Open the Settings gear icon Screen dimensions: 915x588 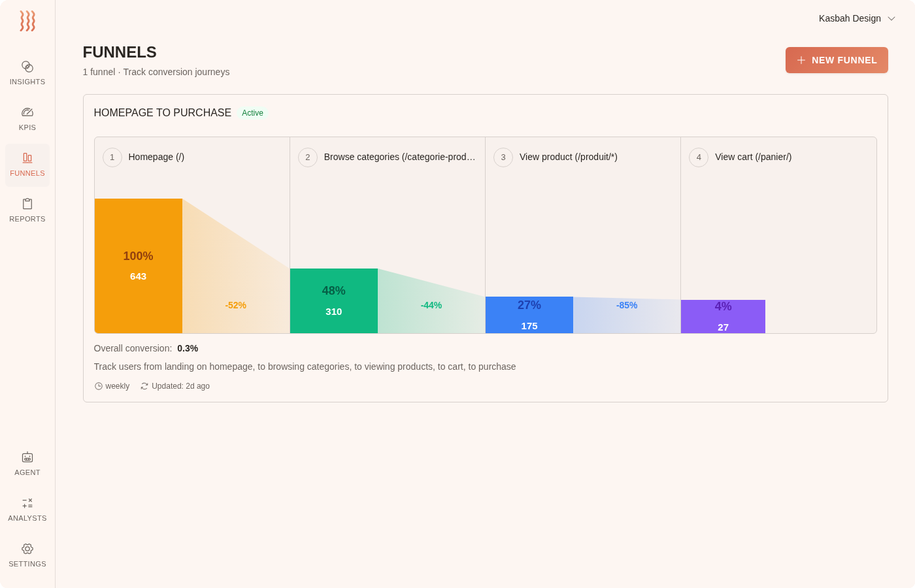click(27, 549)
